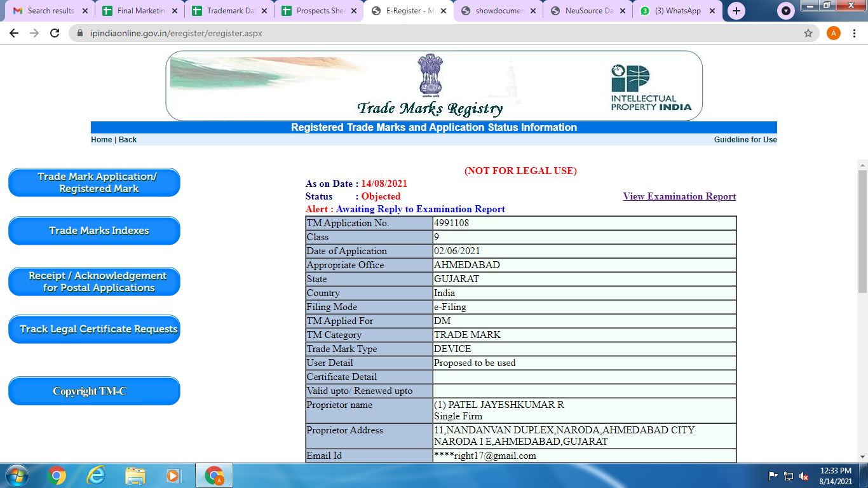Bookmark this page with star icon
Viewport: 868px width, 488px height.
tap(808, 33)
